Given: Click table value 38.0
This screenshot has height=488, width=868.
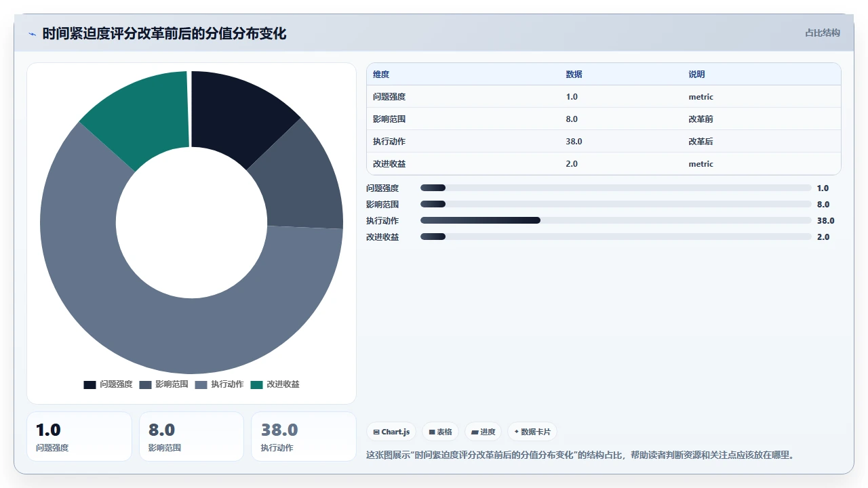Looking at the screenshot, I should 574,142.
